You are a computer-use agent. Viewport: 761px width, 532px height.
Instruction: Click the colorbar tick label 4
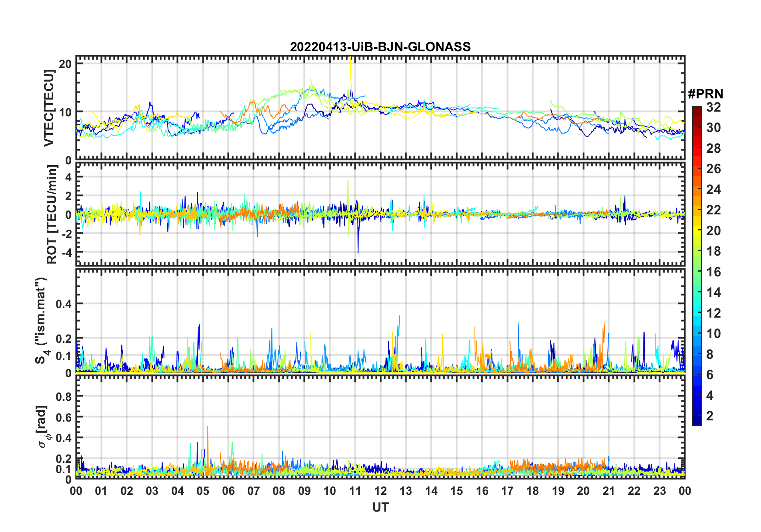(x=710, y=396)
